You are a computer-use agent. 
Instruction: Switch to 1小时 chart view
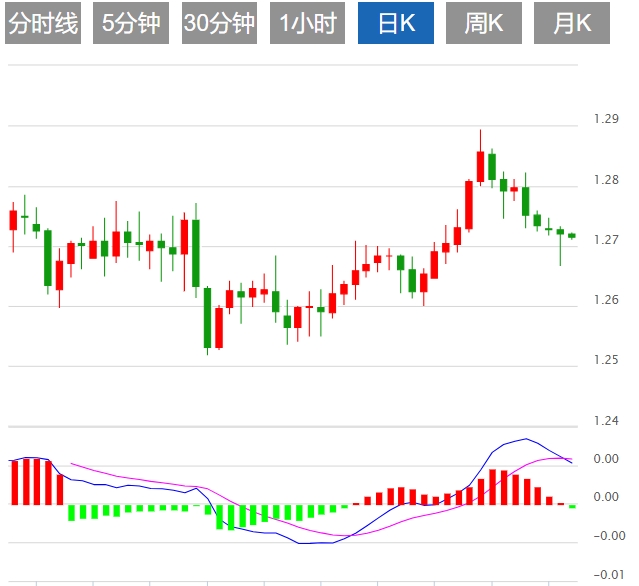pos(308,23)
